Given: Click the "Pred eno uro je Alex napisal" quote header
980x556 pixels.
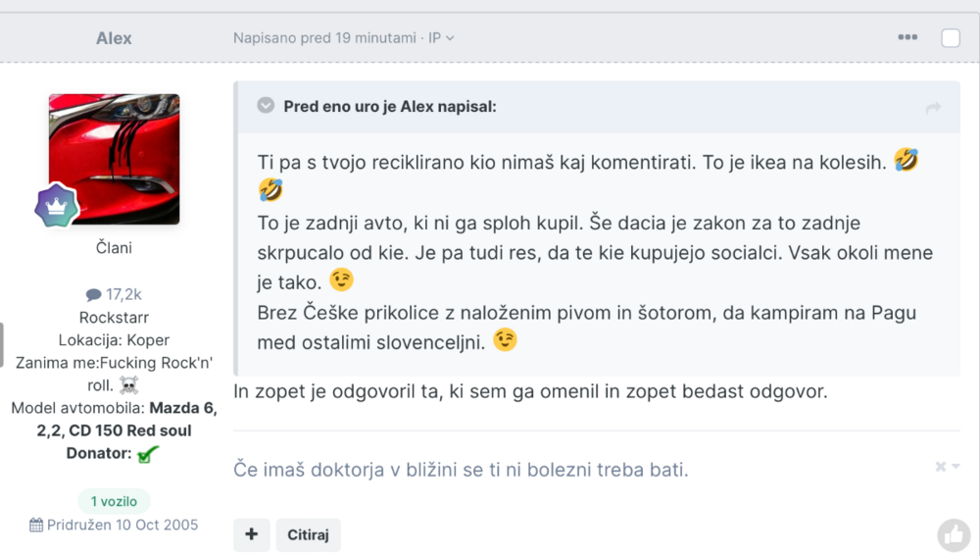Looking at the screenshot, I should point(390,106).
